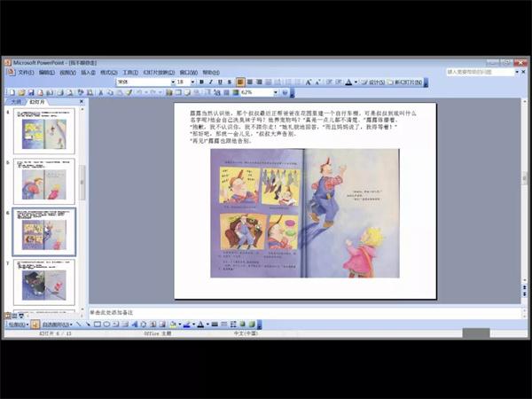This screenshot has height=399, width=532.
Task: Start slide show from view buttons
Action: pyautogui.click(x=21, y=316)
